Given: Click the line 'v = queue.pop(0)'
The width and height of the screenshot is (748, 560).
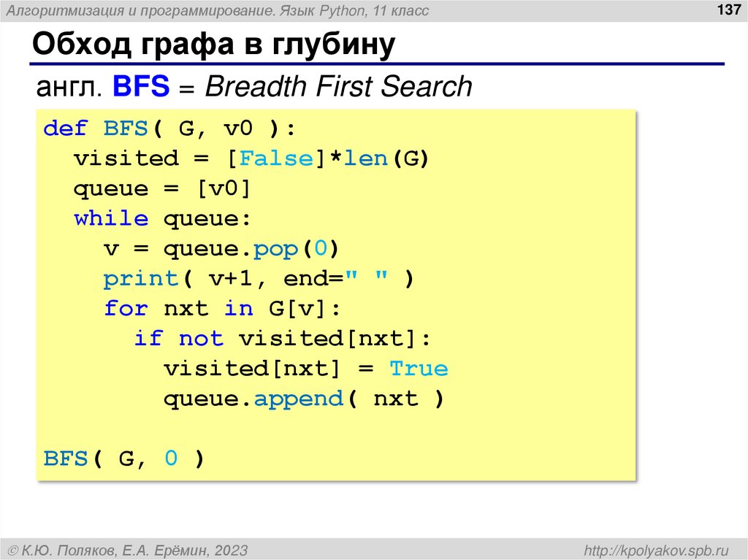Looking at the screenshot, I should (x=221, y=250).
